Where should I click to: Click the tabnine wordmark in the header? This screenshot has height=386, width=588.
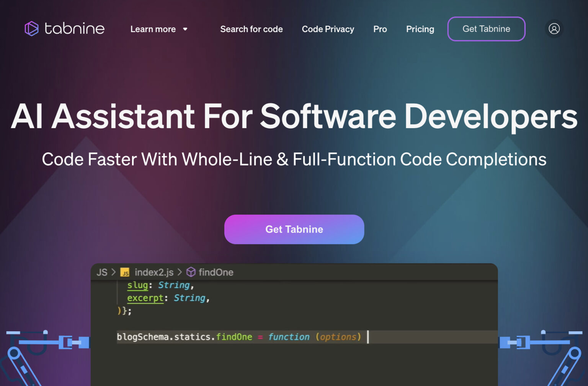(x=75, y=28)
